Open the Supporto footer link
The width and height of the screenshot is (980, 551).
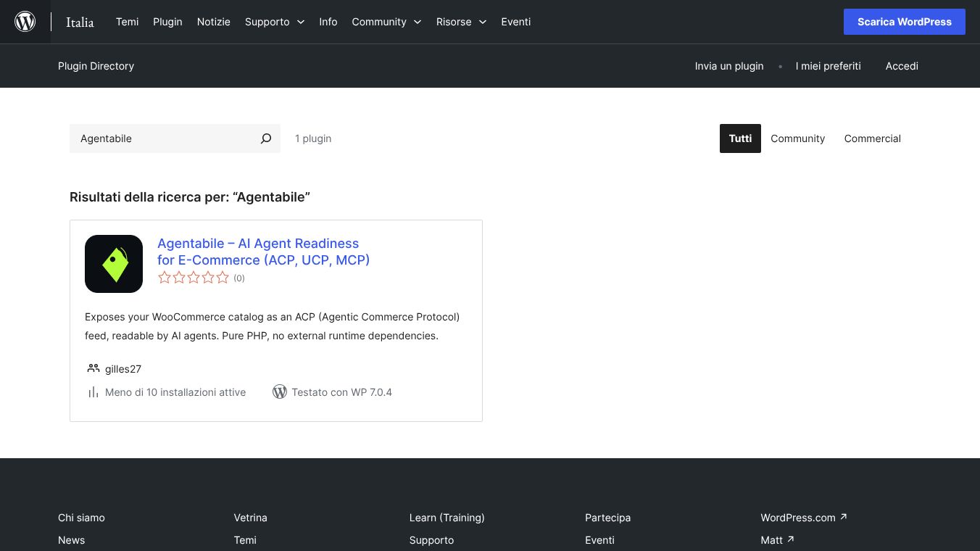point(432,540)
